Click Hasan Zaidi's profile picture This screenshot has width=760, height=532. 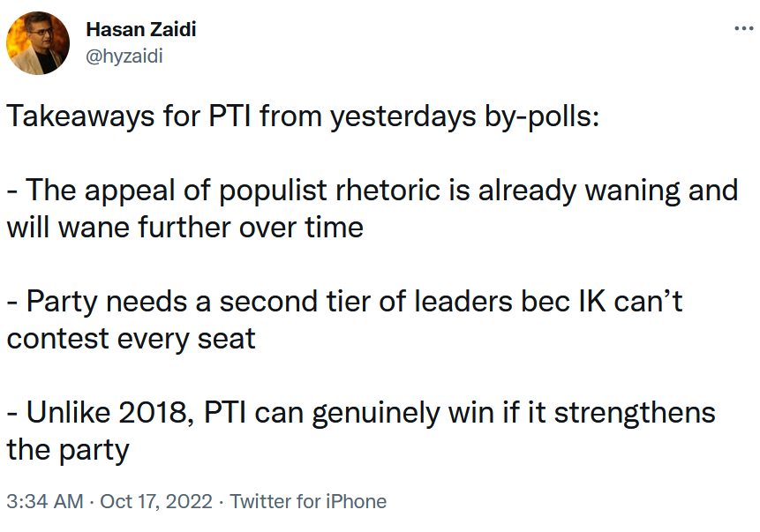(38, 43)
